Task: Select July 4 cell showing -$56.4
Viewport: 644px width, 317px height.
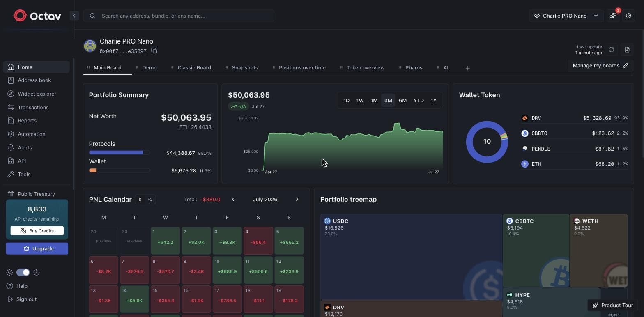Action: click(258, 241)
